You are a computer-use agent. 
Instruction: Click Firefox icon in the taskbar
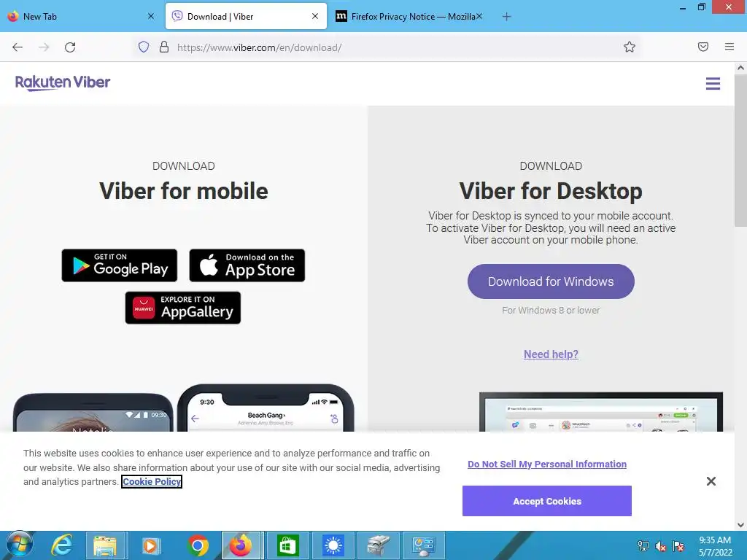tap(241, 545)
